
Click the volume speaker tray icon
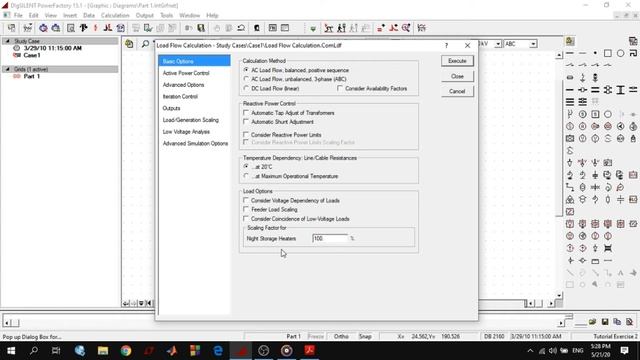(x=553, y=351)
